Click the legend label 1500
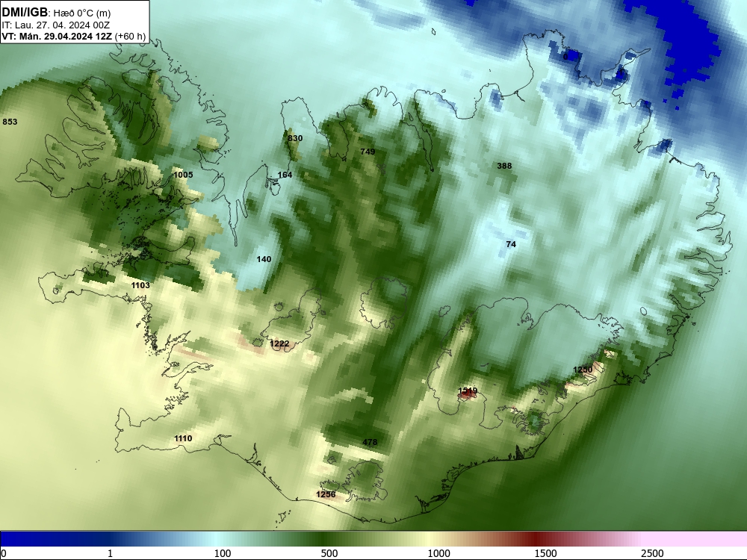This screenshot has height=560, width=747. [545, 553]
